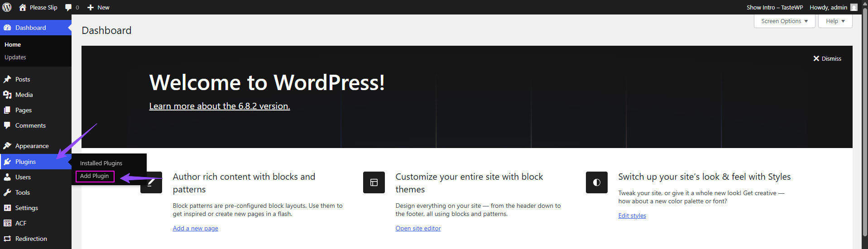Click the Comments bubble icon in sidebar

coord(7,125)
